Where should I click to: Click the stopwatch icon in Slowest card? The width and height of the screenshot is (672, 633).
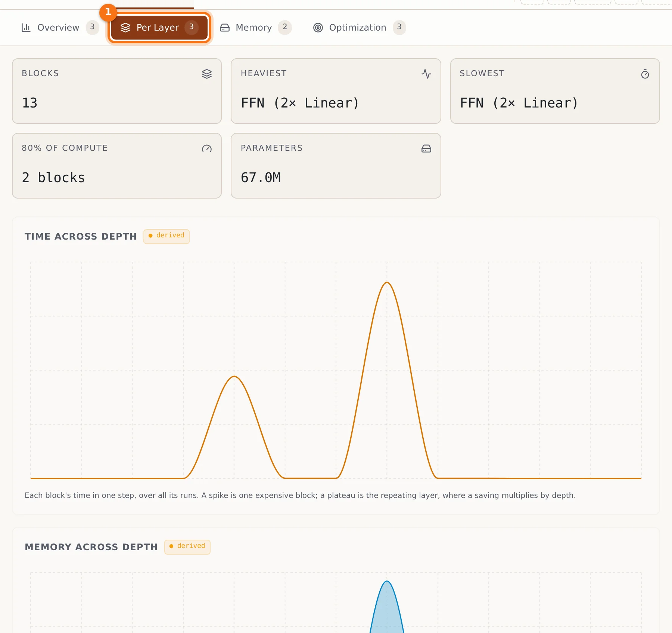click(x=645, y=74)
